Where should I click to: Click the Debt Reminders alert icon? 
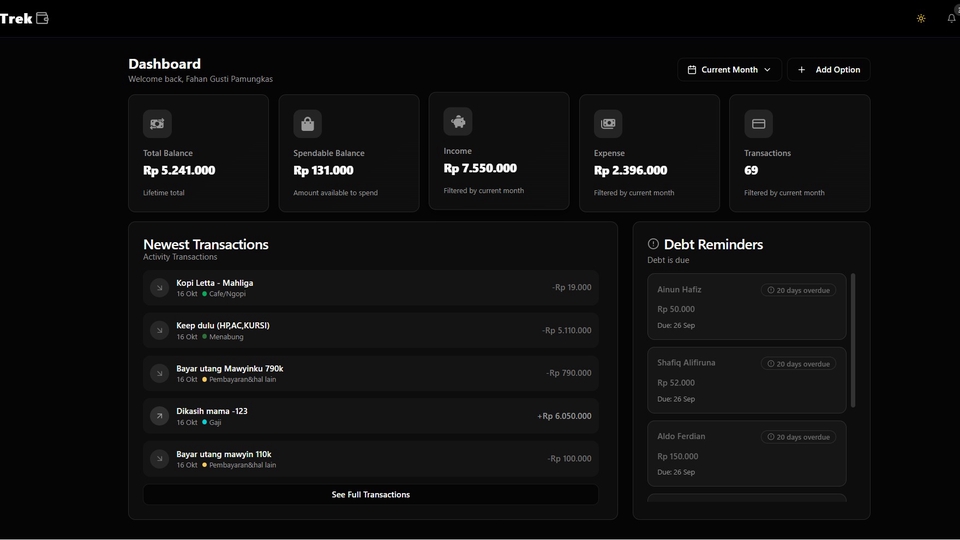click(x=653, y=244)
